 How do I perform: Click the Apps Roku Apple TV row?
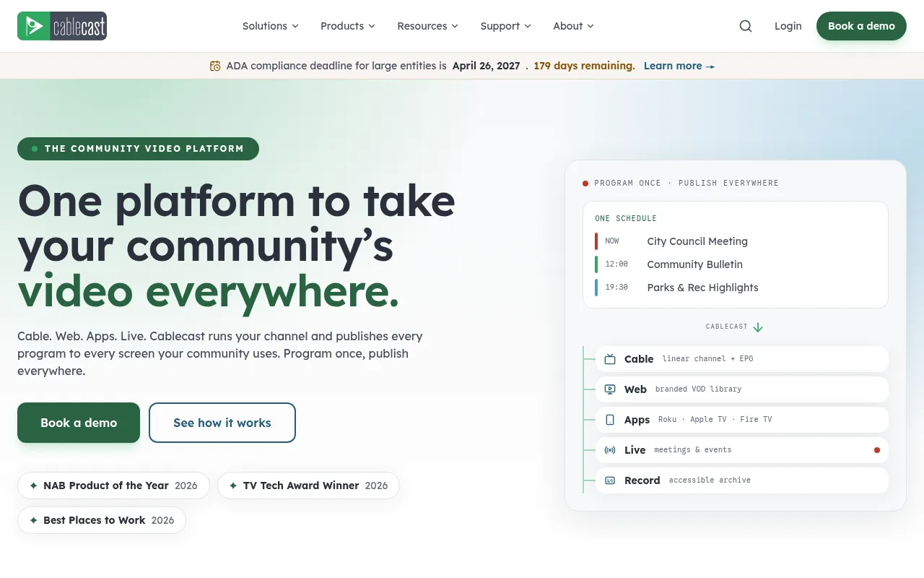pos(742,420)
